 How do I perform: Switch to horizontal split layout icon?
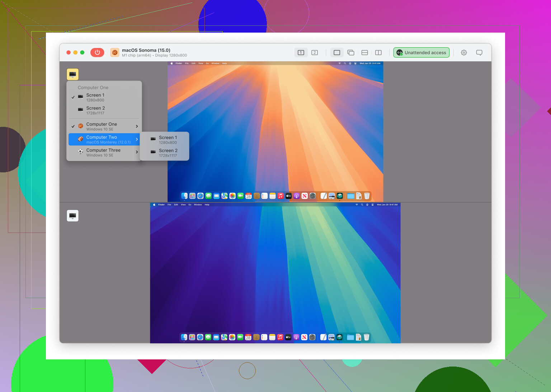tap(364, 53)
